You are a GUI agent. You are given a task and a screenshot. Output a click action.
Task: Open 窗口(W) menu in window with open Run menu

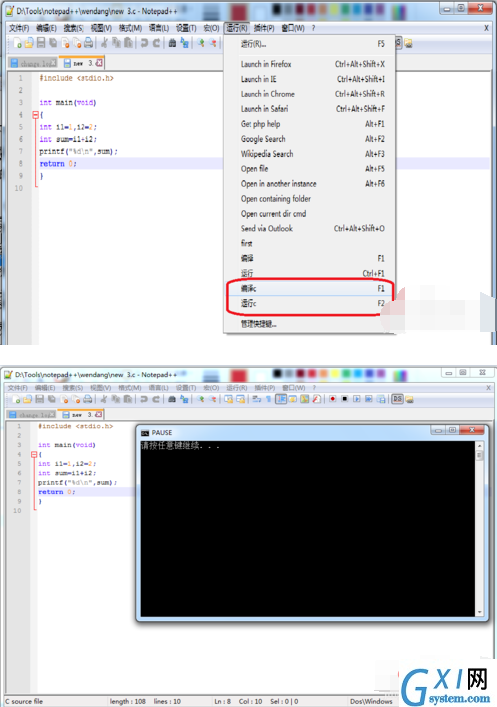(293, 28)
